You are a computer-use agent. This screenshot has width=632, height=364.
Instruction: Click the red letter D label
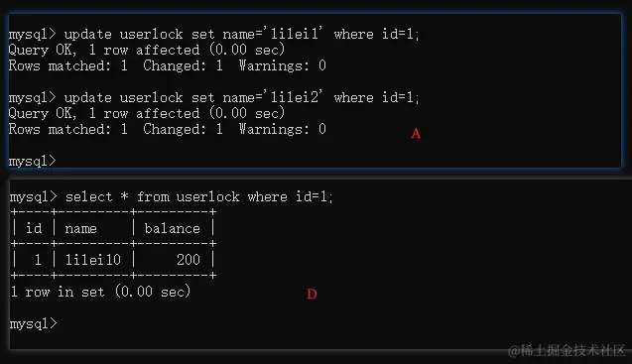(312, 295)
